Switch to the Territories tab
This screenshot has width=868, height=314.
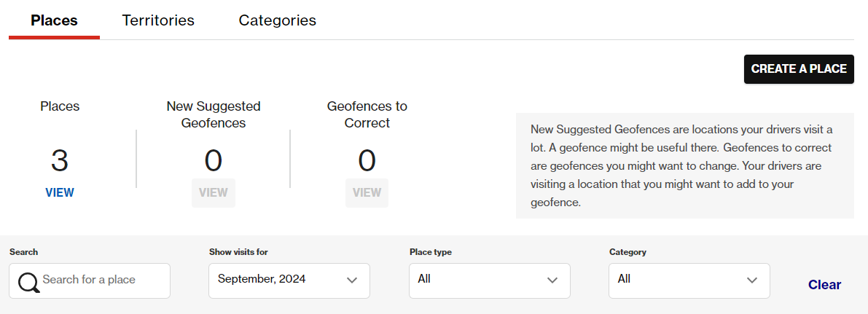[158, 20]
